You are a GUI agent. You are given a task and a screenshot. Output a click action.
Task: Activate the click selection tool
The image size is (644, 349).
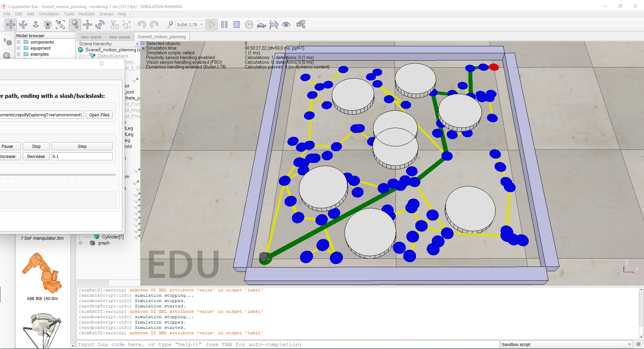coord(75,24)
